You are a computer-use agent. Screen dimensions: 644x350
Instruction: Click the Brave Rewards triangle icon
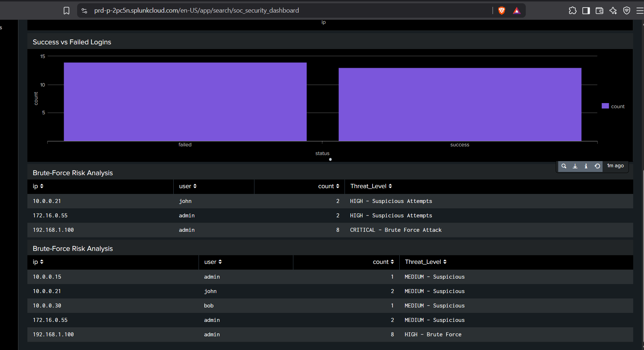click(x=517, y=11)
